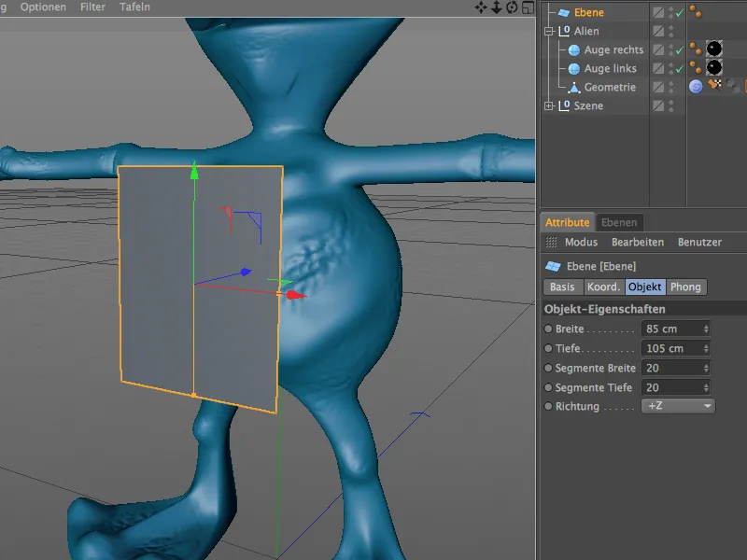Click the Attribute Manager grid mode icon
The height and width of the screenshot is (560, 747).
[x=551, y=242]
